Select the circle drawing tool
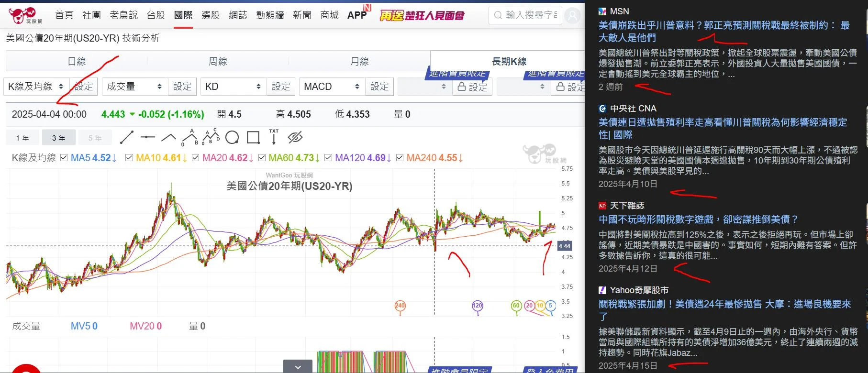The height and width of the screenshot is (373, 868). coord(232,138)
